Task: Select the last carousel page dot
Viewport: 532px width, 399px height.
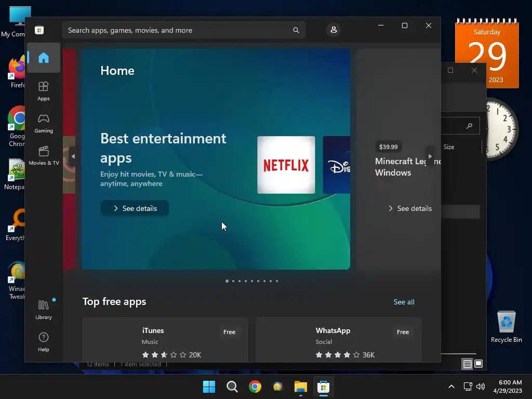Action: point(277,281)
